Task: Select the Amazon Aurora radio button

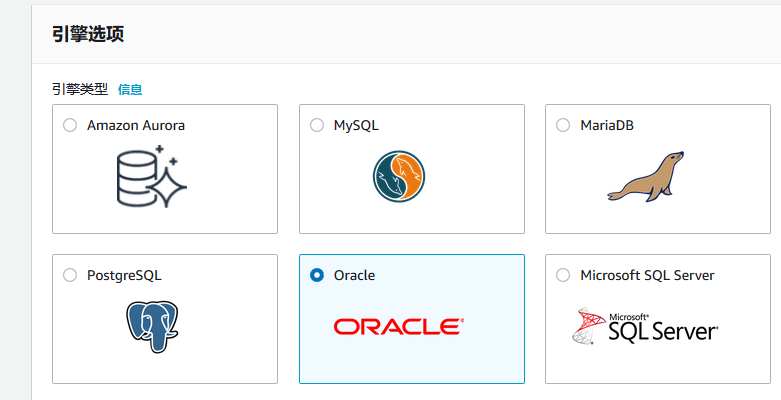Action: pos(70,125)
